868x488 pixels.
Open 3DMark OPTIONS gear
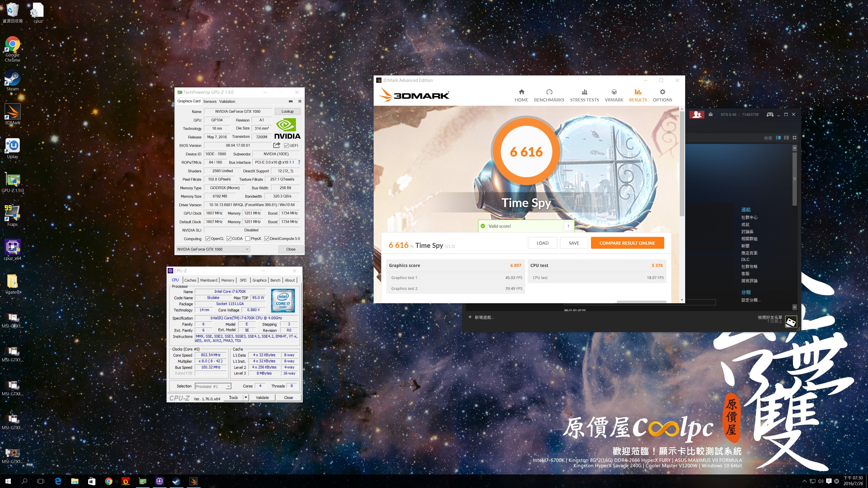(662, 95)
